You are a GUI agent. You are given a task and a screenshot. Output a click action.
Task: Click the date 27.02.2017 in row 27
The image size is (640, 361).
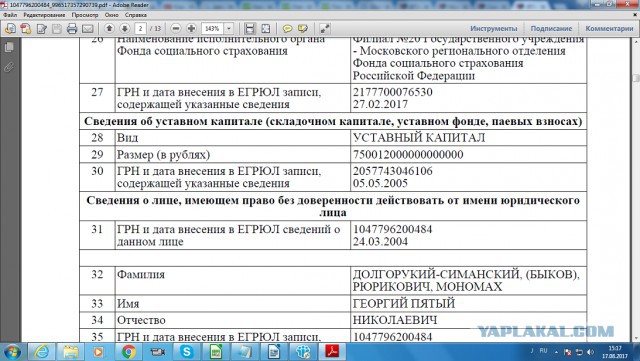pyautogui.click(x=380, y=104)
